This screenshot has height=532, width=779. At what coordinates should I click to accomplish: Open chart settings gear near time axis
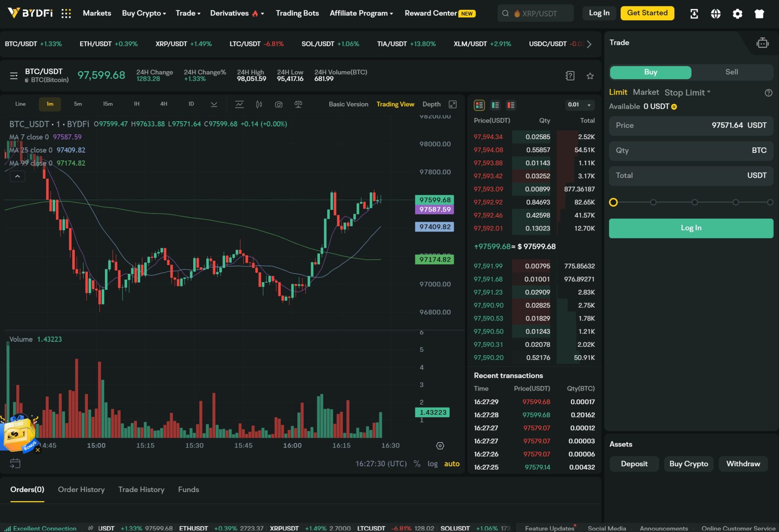[440, 446]
